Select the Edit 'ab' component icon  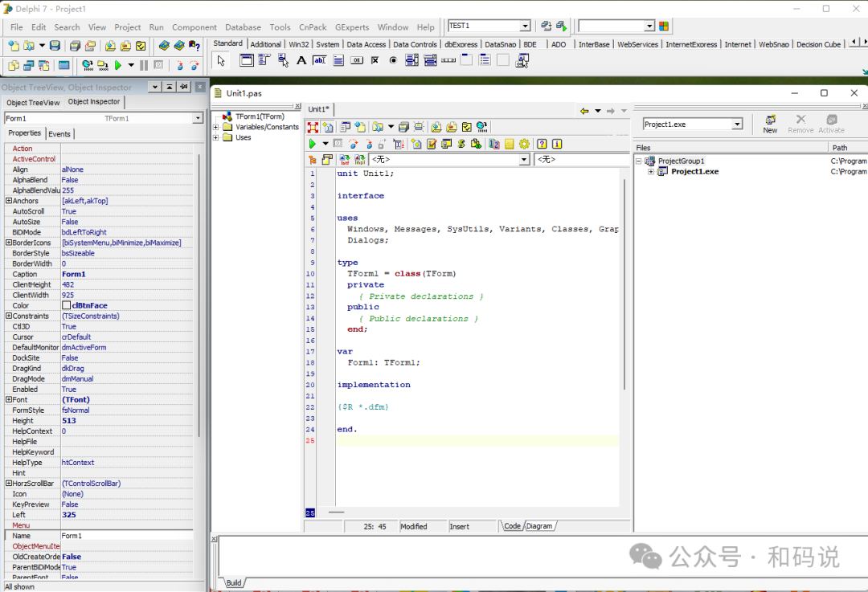click(320, 60)
